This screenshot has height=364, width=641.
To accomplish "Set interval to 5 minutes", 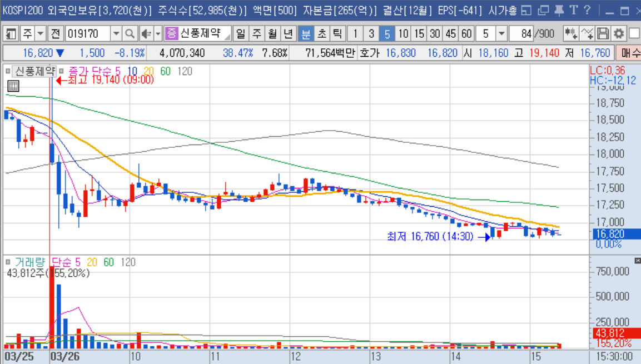I will coord(387,33).
